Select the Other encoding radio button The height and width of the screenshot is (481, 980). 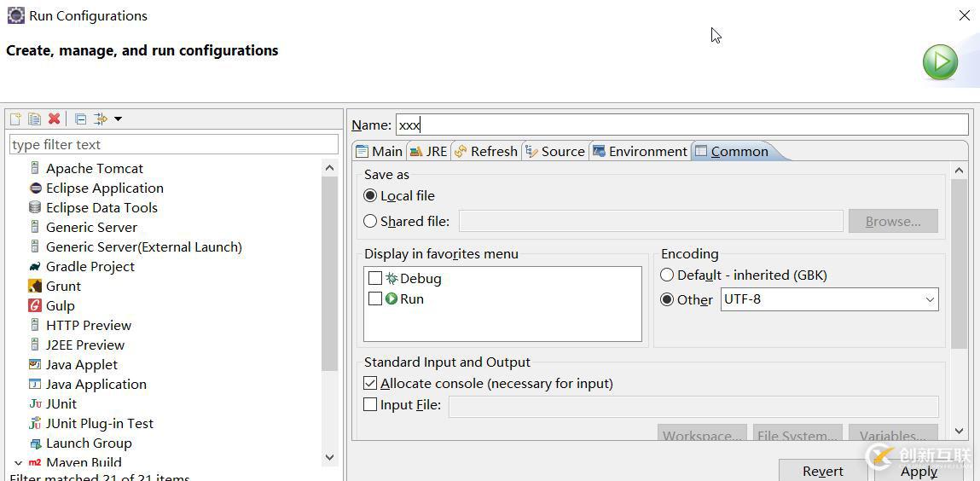point(667,300)
